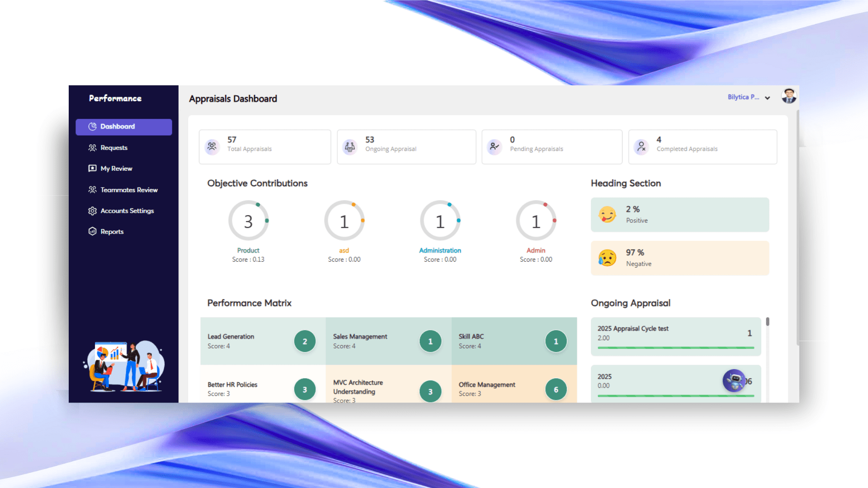Click the My Review icon
The height and width of the screenshot is (488, 868).
tap(92, 169)
